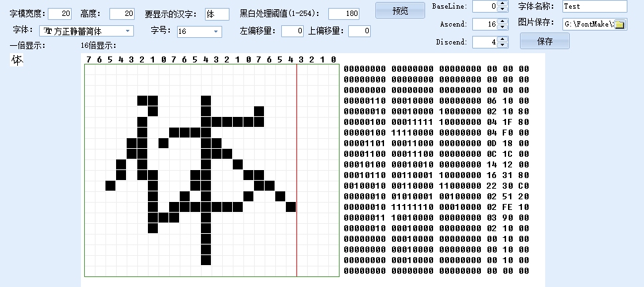The width and height of the screenshot is (644, 287).
Task: Select the hex row ending 0C 1C 00
Action: 436,153
